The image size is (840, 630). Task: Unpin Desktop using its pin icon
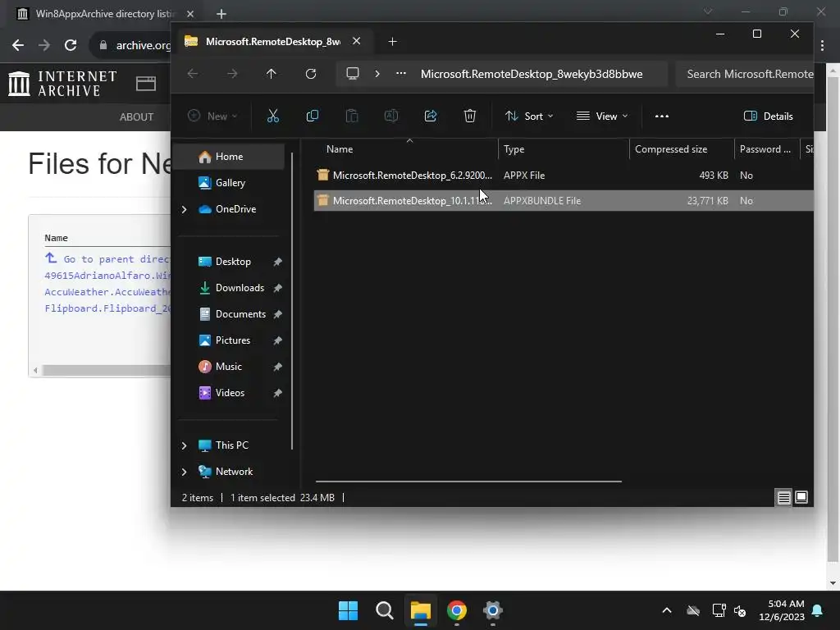[277, 262]
